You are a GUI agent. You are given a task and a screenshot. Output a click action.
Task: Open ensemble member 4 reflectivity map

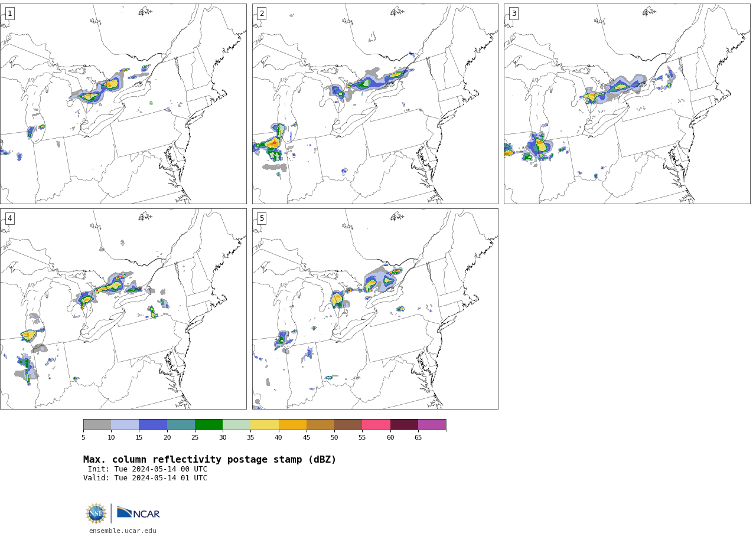(123, 309)
